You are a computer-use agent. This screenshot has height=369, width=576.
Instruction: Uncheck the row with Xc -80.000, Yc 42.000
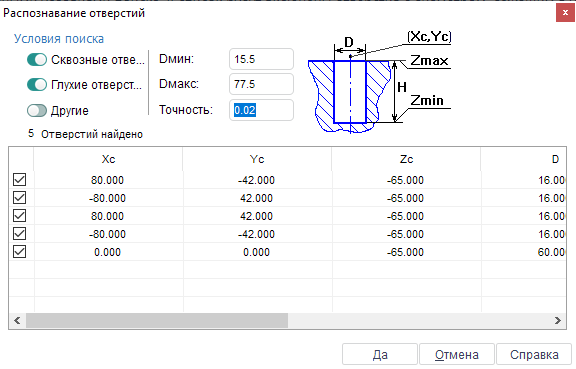pyautogui.click(x=19, y=198)
